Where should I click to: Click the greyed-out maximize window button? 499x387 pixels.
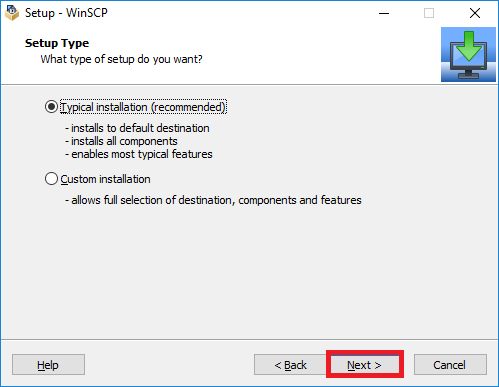tap(429, 13)
